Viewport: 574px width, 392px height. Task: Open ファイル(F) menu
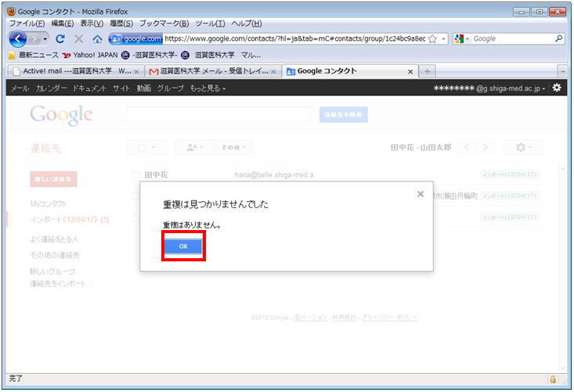pyautogui.click(x=27, y=23)
